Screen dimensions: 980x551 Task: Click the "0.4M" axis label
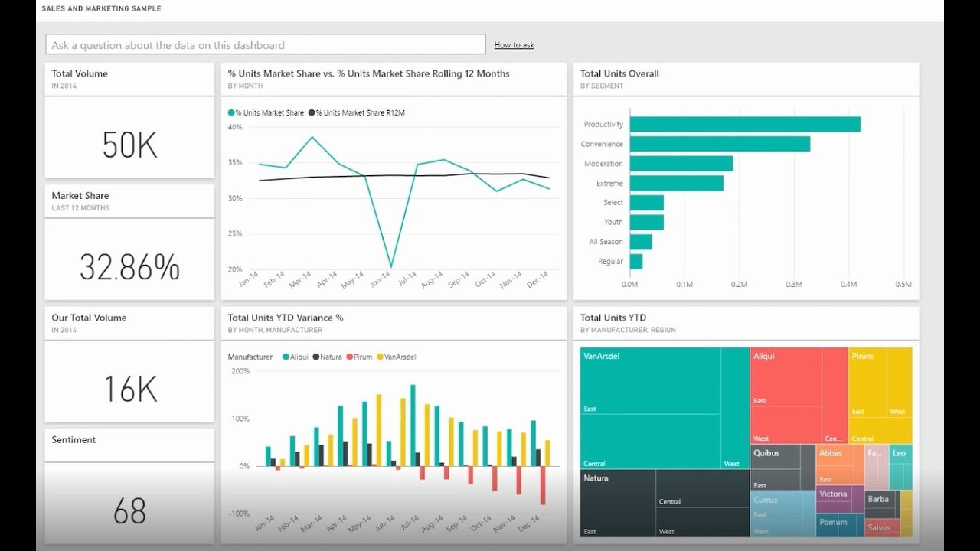click(x=848, y=284)
